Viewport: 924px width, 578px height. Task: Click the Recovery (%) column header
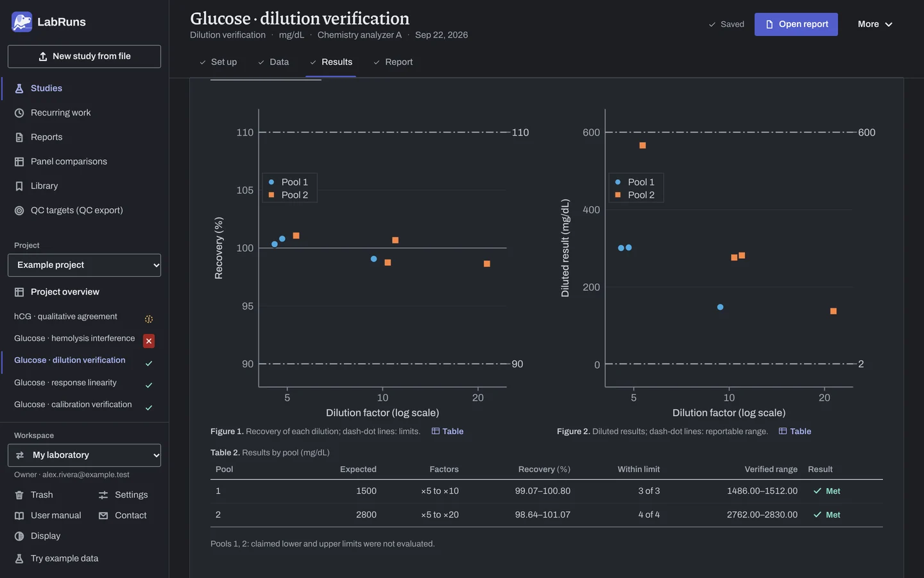point(544,469)
